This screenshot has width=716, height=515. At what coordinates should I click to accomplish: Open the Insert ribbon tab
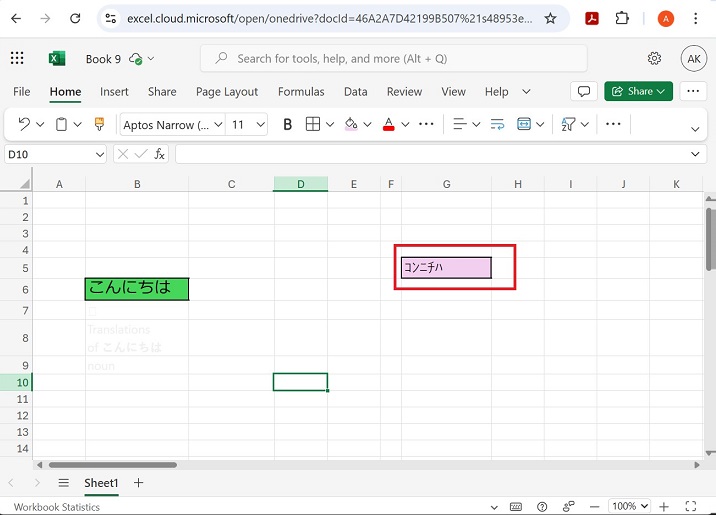tap(114, 92)
